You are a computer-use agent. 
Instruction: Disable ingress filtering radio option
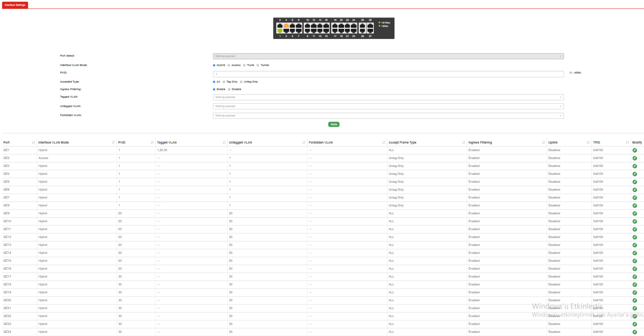coord(229,90)
